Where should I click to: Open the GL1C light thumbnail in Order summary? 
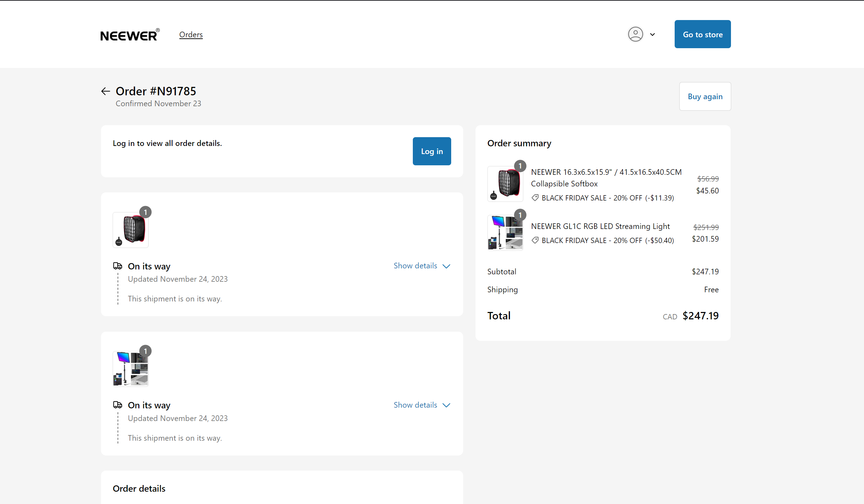(x=505, y=233)
